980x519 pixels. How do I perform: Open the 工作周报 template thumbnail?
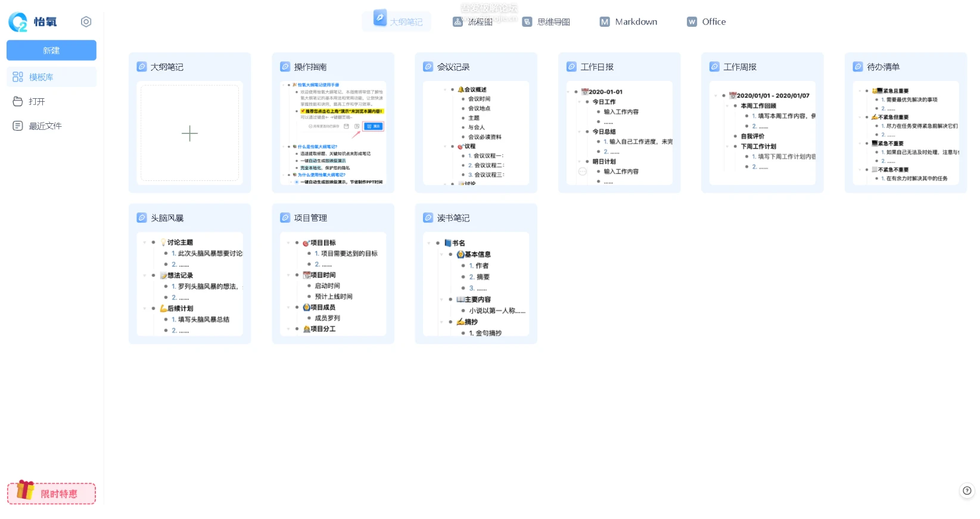763,133
